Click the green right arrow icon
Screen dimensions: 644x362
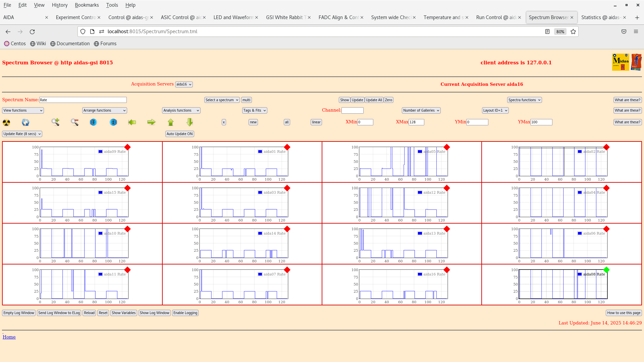(151, 122)
